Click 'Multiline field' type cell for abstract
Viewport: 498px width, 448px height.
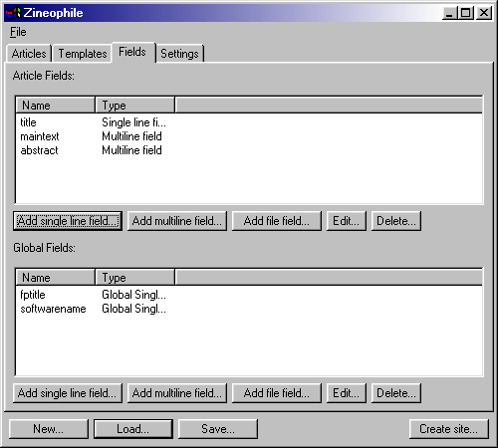click(131, 150)
